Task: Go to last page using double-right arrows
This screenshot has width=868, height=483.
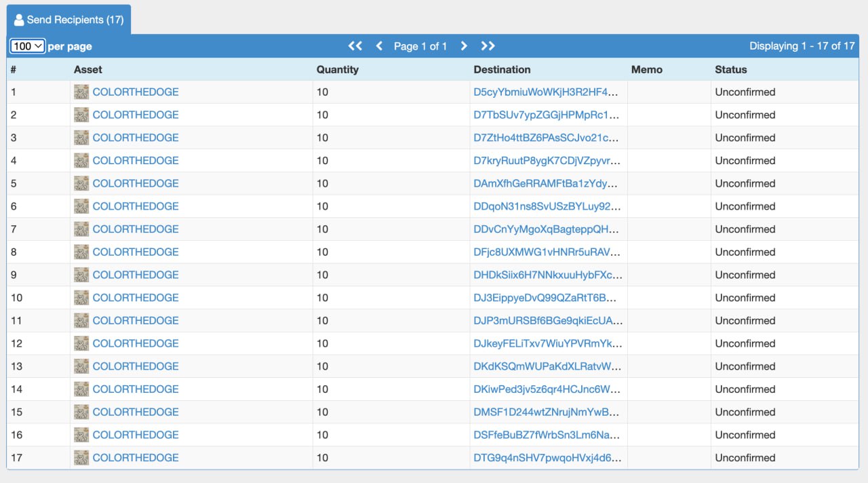Action: click(x=488, y=46)
